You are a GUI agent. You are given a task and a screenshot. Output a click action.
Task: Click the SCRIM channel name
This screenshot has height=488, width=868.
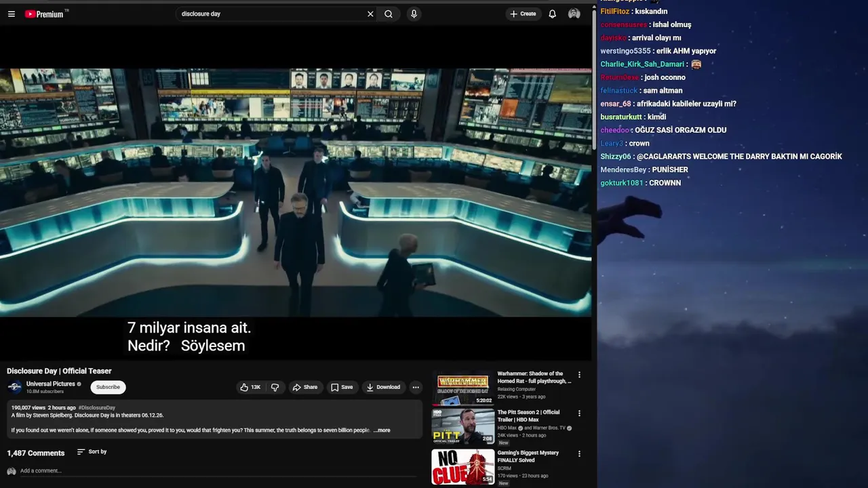coord(505,468)
